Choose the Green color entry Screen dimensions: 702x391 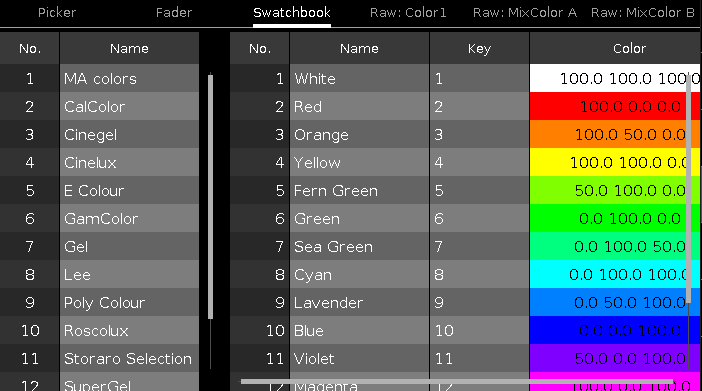360,219
